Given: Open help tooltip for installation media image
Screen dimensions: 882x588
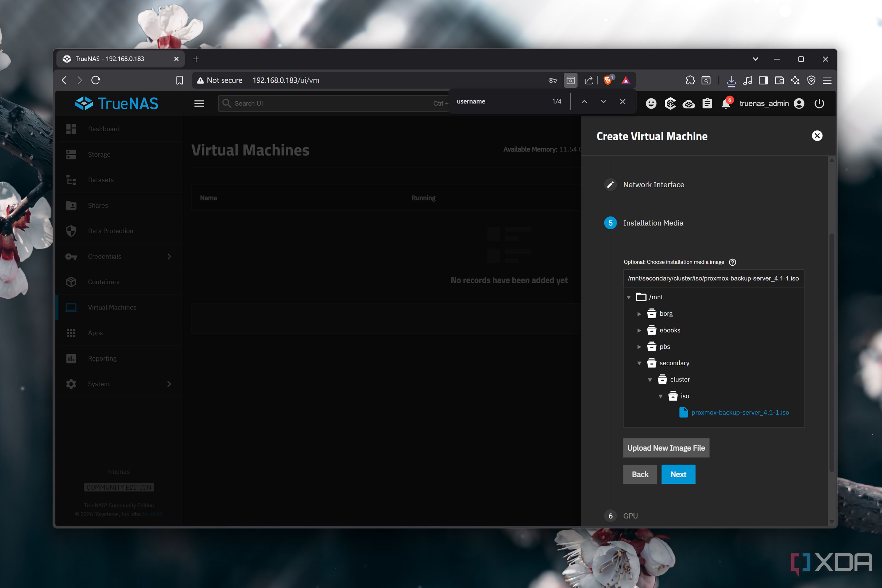Looking at the screenshot, I should click(x=732, y=262).
